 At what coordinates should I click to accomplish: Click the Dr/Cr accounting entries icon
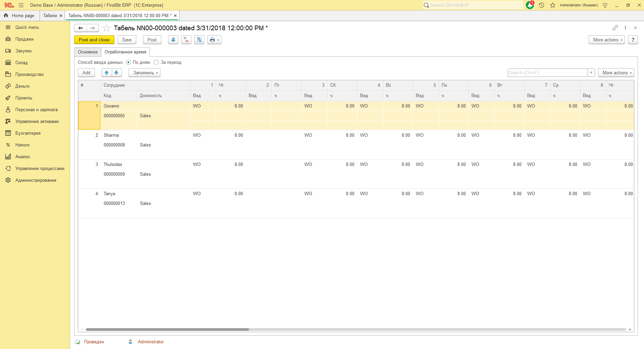click(x=186, y=40)
